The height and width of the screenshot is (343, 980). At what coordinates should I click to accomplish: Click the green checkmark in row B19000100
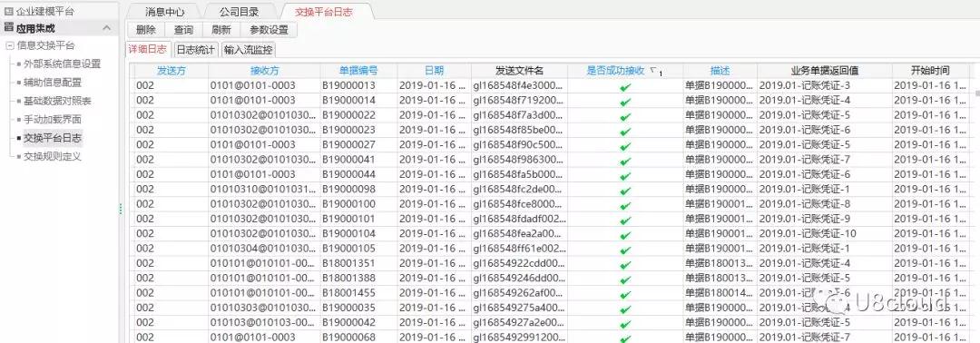point(625,205)
